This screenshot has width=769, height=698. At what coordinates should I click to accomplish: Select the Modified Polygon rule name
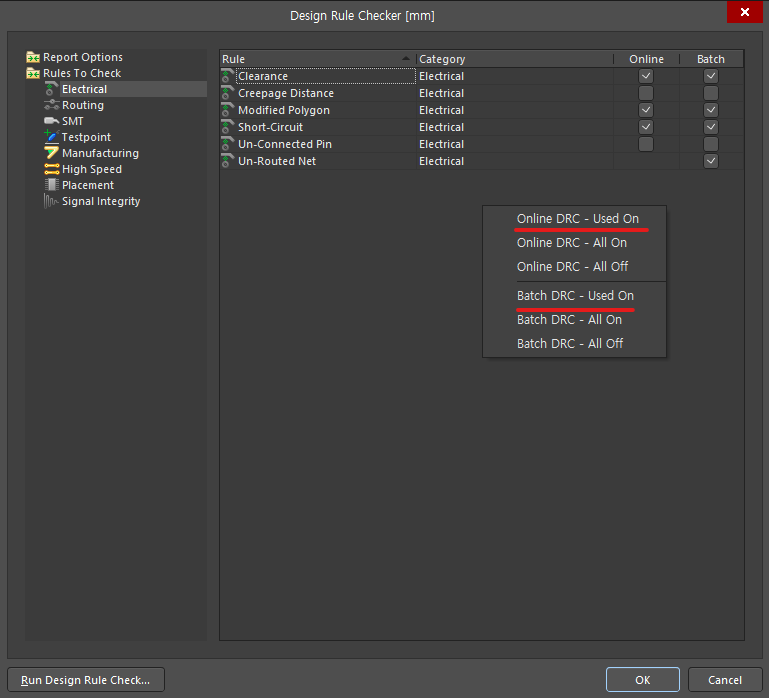coord(284,110)
